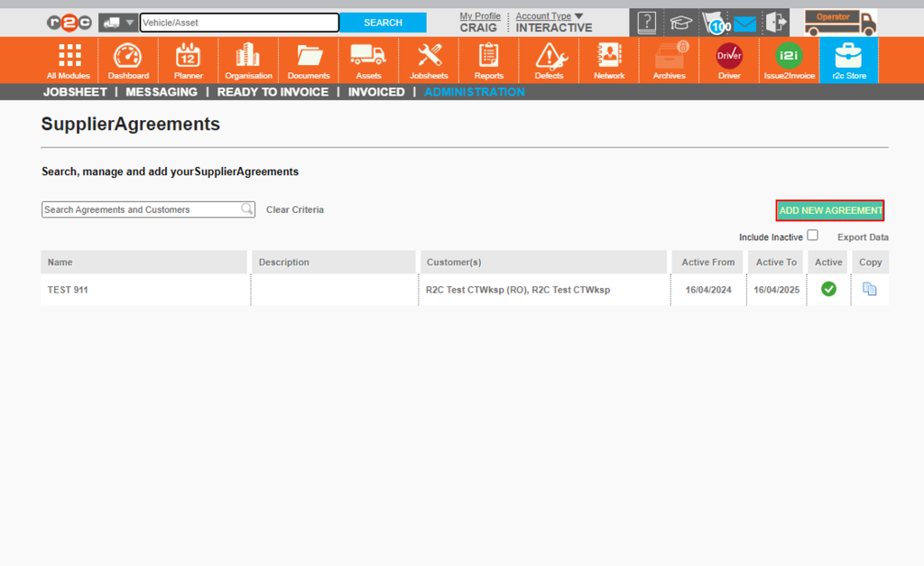
Task: Click the magnifier in the agreements search box
Action: 247,209
